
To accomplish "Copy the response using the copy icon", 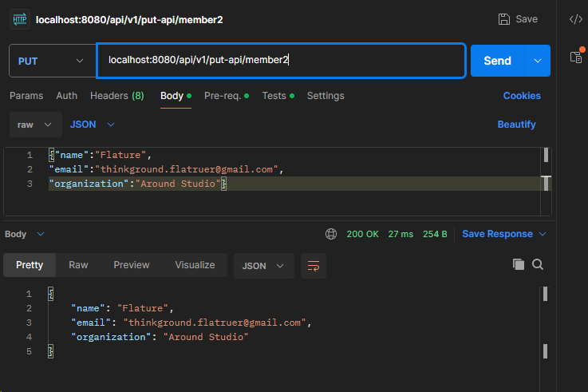I will (519, 264).
